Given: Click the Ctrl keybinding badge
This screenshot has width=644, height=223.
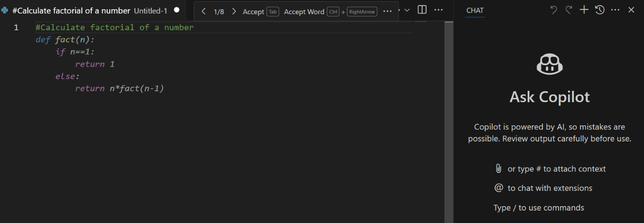Looking at the screenshot, I should (x=333, y=12).
